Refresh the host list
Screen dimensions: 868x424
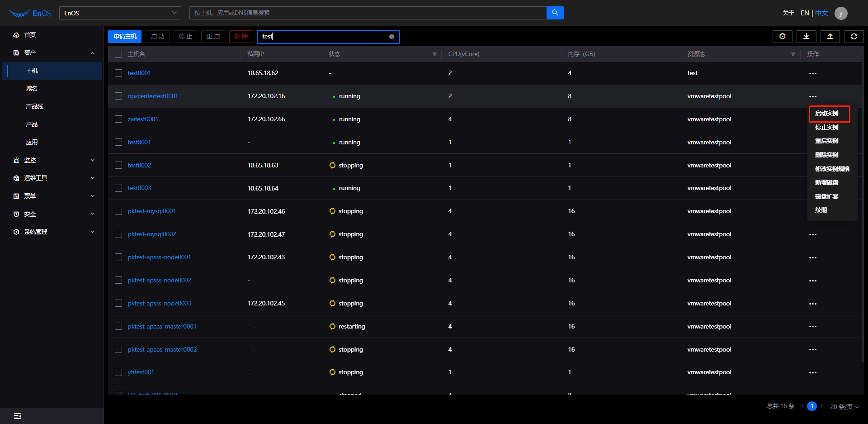[x=854, y=37]
